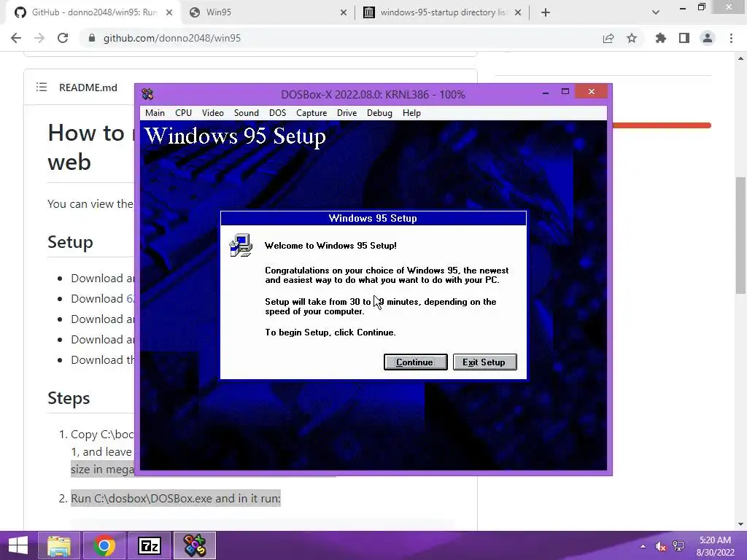The height and width of the screenshot is (560, 747).
Task: Open the Sound menu in DOSBox-X
Action: (x=247, y=113)
